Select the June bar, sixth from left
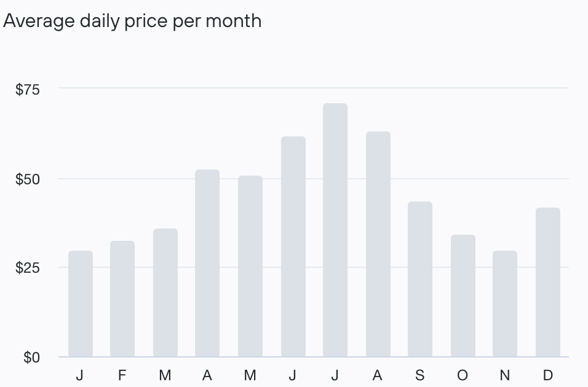The image size is (588, 387). tap(293, 247)
